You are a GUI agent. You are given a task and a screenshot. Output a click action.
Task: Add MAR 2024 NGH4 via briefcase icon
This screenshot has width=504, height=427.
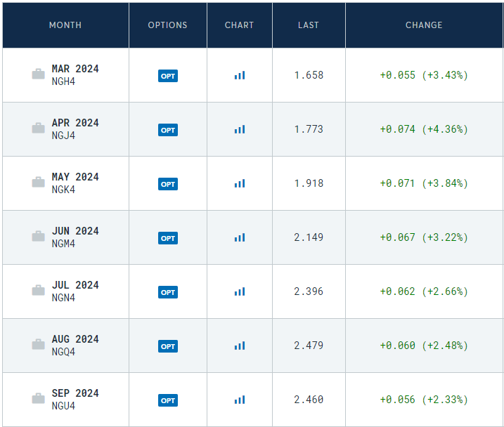(x=38, y=74)
